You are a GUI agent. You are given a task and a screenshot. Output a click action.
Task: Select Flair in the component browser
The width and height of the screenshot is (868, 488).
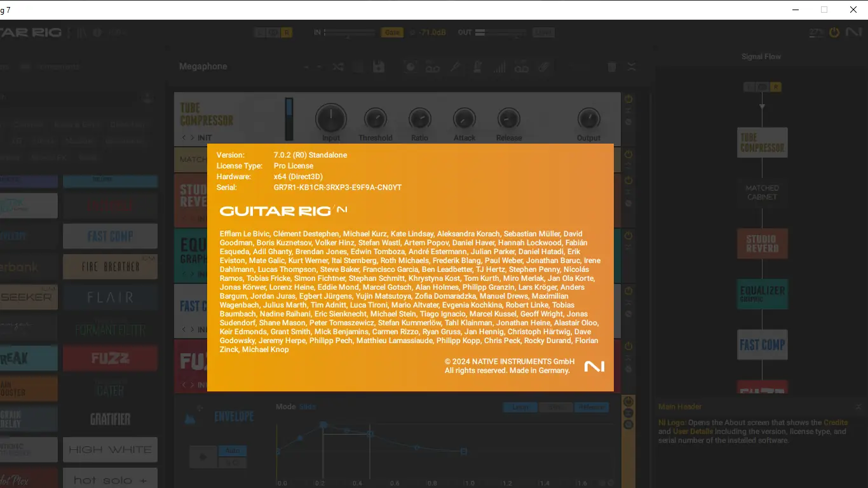pos(110,297)
